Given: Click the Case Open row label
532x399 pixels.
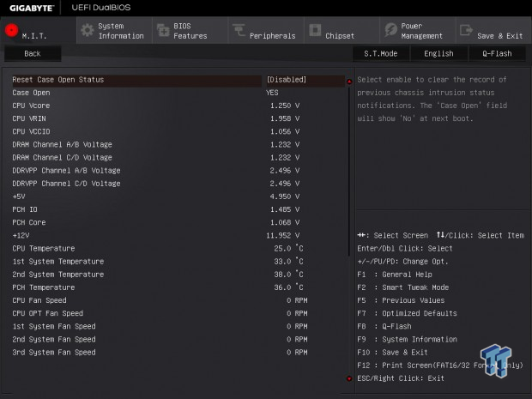Looking at the screenshot, I should click(31, 93).
